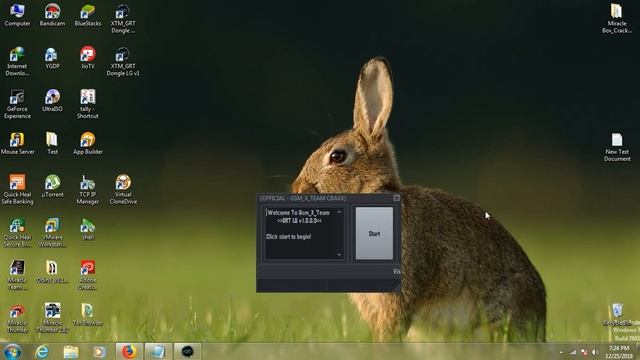Screen dimensions: 640x360
Task: Select the Internet Download Manager shortcut
Action: [x=17, y=61]
